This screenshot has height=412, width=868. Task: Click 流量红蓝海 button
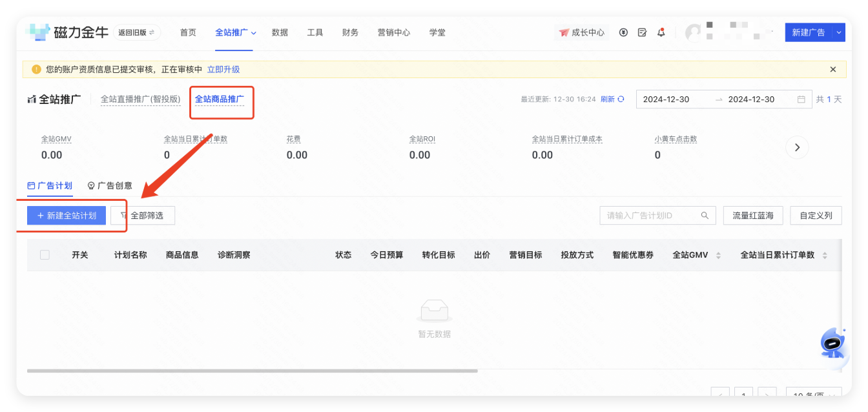click(x=753, y=216)
